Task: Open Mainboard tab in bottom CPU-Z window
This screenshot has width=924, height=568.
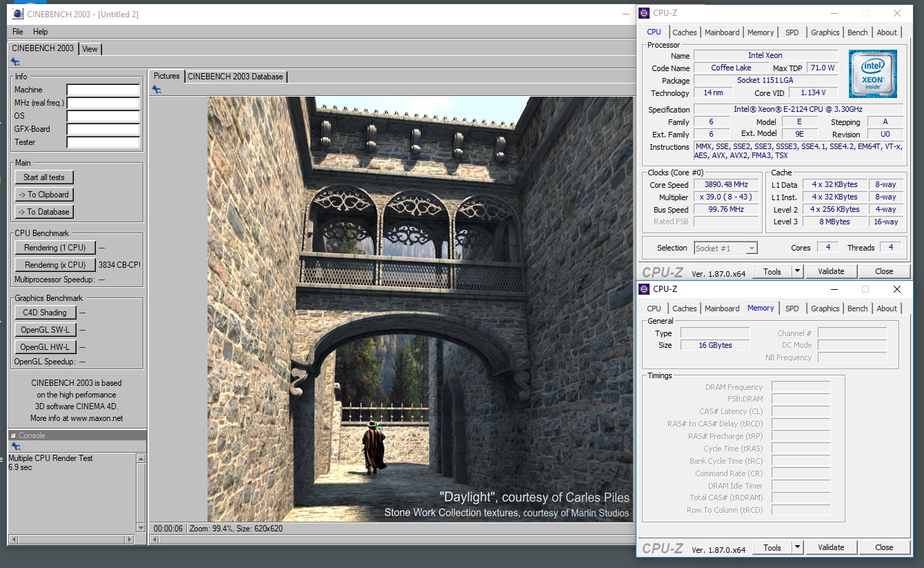Action: coord(722,309)
